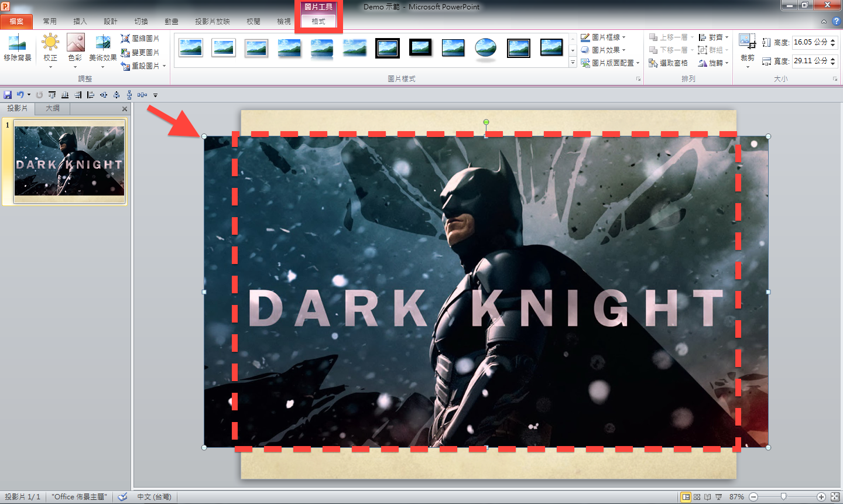This screenshot has height=504, width=843.
Task: Click the spell check icon in status bar
Action: pos(122,497)
